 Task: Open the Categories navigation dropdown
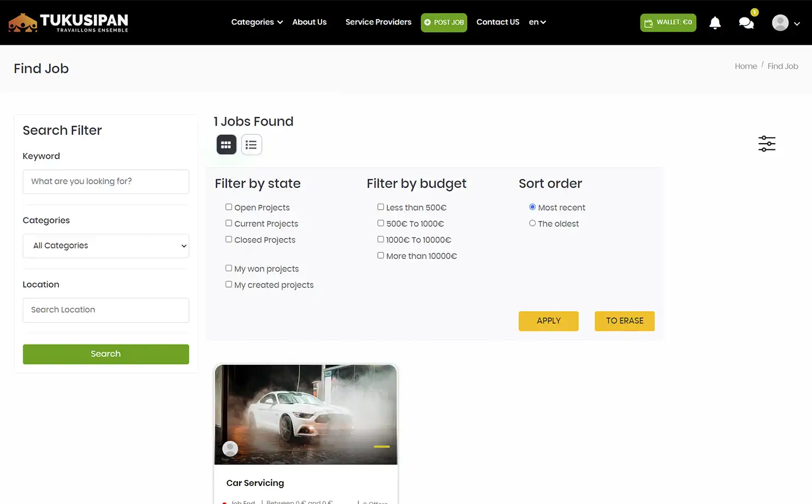[x=256, y=22]
